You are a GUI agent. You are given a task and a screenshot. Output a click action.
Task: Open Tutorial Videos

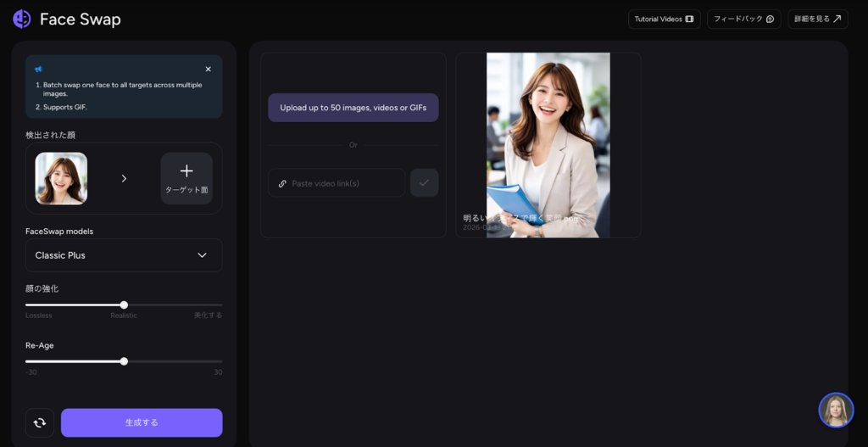[x=664, y=19]
